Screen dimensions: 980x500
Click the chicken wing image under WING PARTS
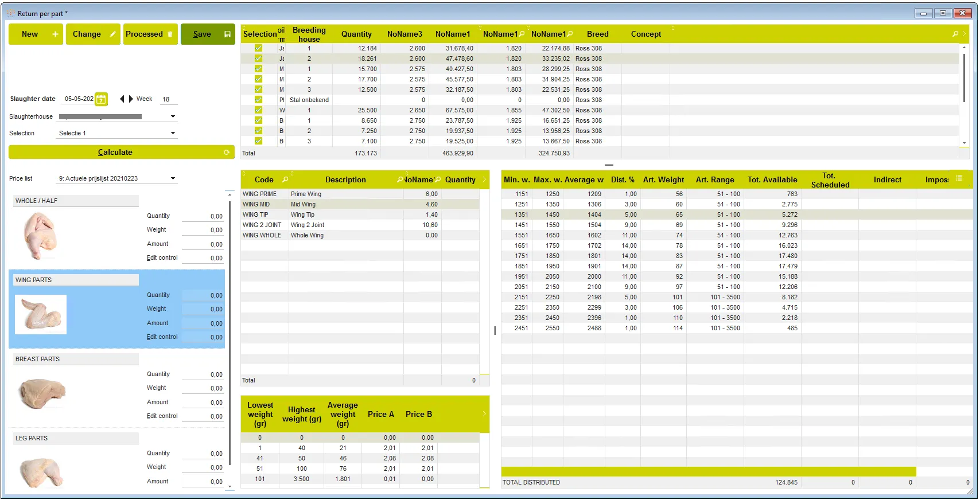[41, 314]
